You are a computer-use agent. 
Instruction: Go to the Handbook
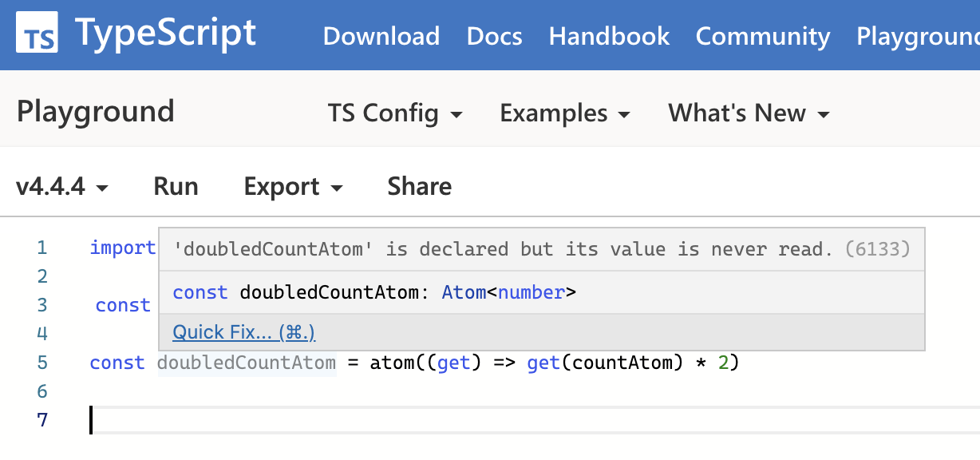609,36
